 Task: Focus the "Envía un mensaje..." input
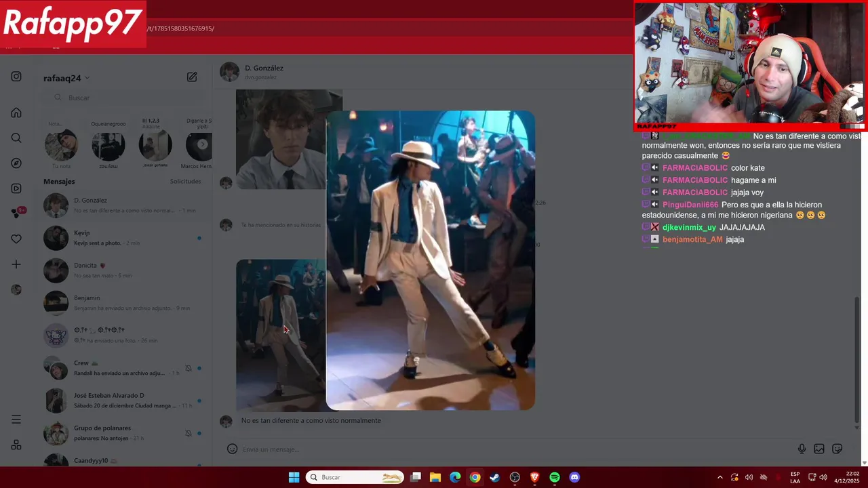515,449
